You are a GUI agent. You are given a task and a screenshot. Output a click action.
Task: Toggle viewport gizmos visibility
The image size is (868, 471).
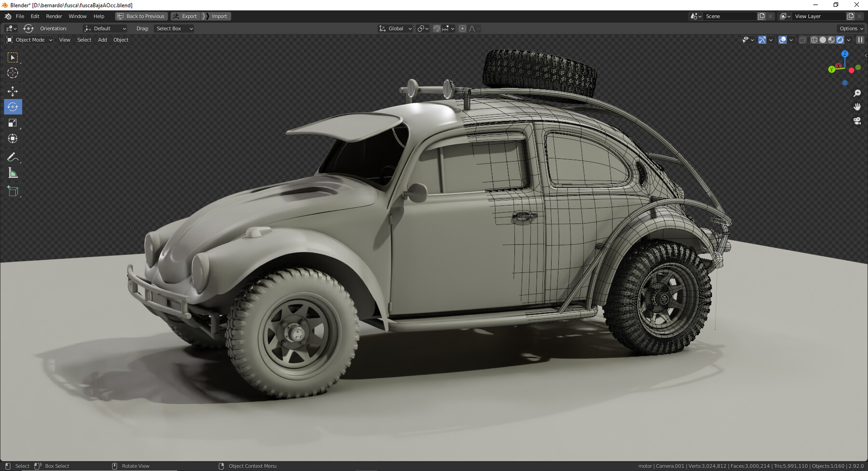762,40
